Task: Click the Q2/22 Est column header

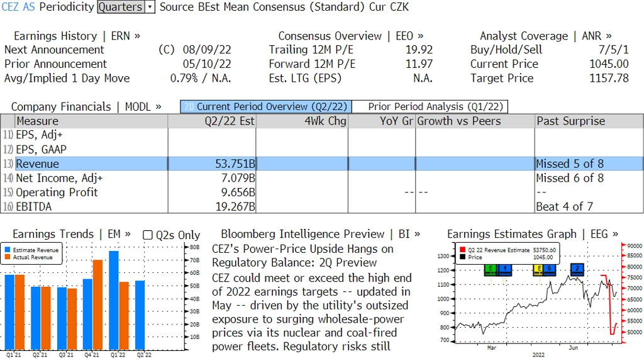Action: [x=212, y=121]
